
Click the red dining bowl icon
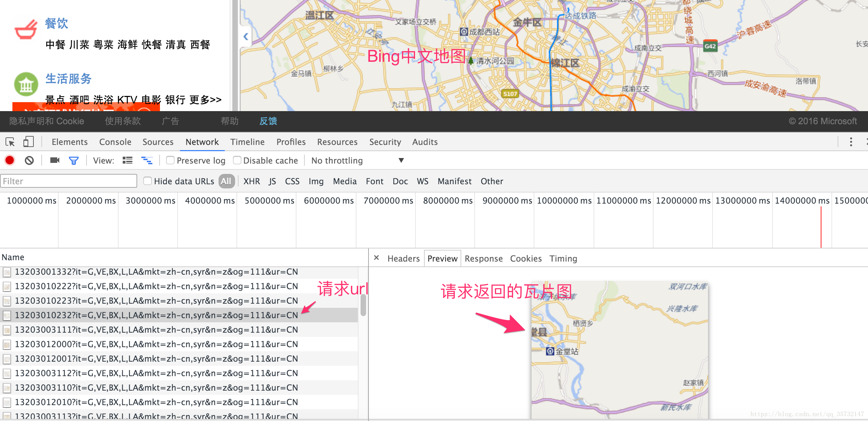point(26,30)
